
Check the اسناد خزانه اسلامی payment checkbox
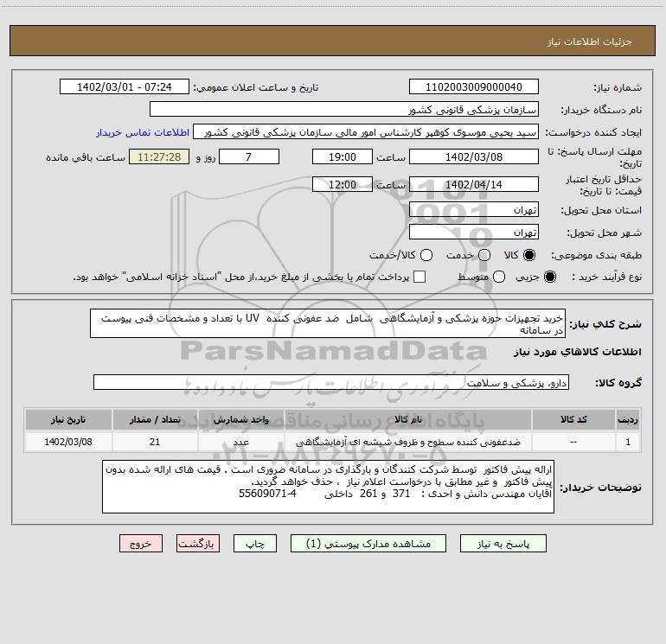pyautogui.click(x=419, y=277)
